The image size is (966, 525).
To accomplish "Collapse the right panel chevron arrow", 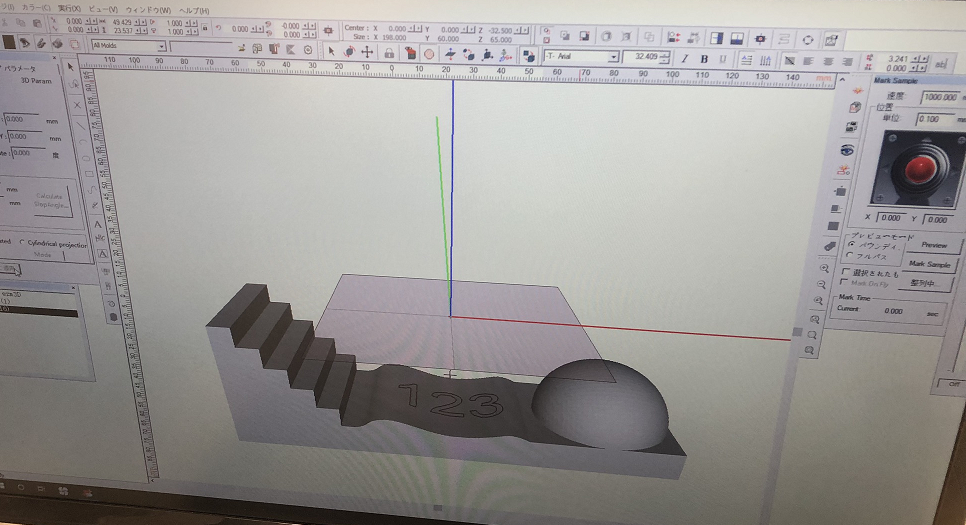I will (x=843, y=79).
